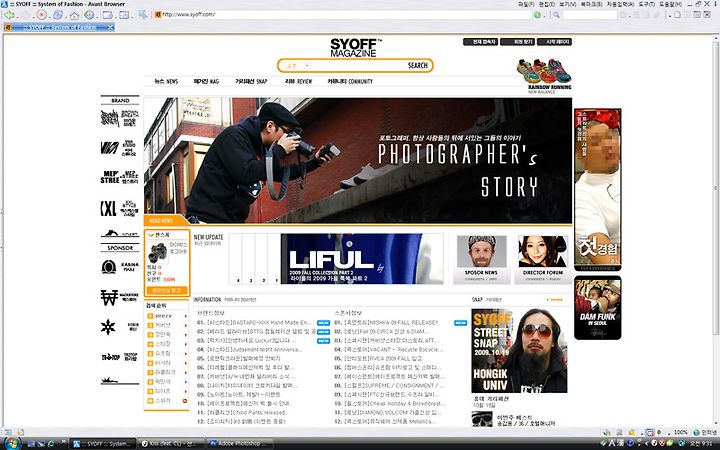Open the history clock icon
The image size is (720, 450).
(89, 15)
